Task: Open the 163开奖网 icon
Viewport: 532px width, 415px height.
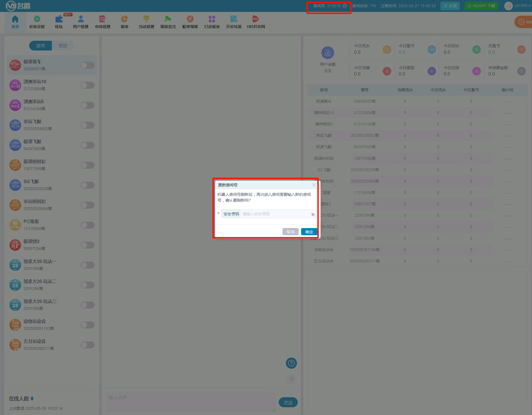Action: 256,19
